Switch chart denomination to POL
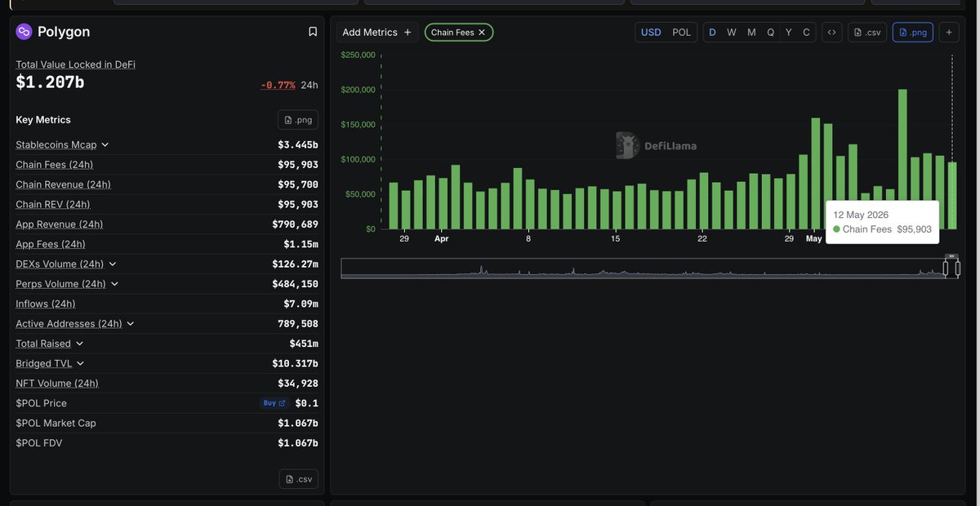Screen dimensions: 980x506 pos(681,33)
